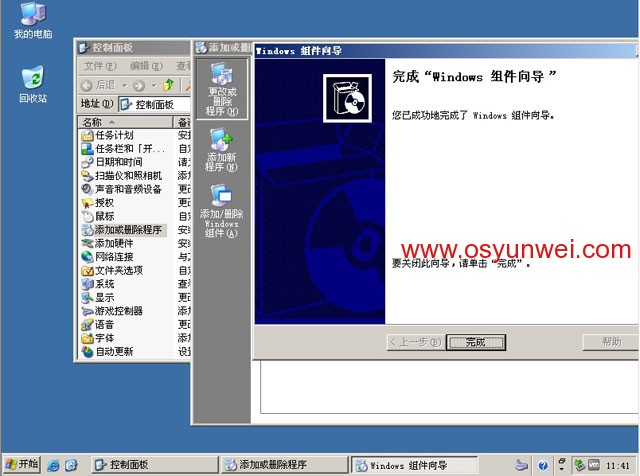Select 添加/删除 Windows 组件 sidebar icon
The width and height of the screenshot is (640, 476).
click(222, 211)
